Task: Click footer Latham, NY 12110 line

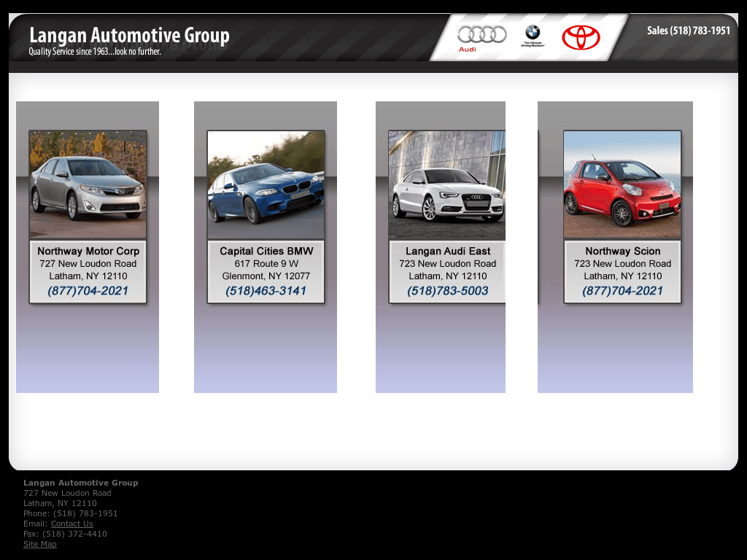Action: click(60, 503)
